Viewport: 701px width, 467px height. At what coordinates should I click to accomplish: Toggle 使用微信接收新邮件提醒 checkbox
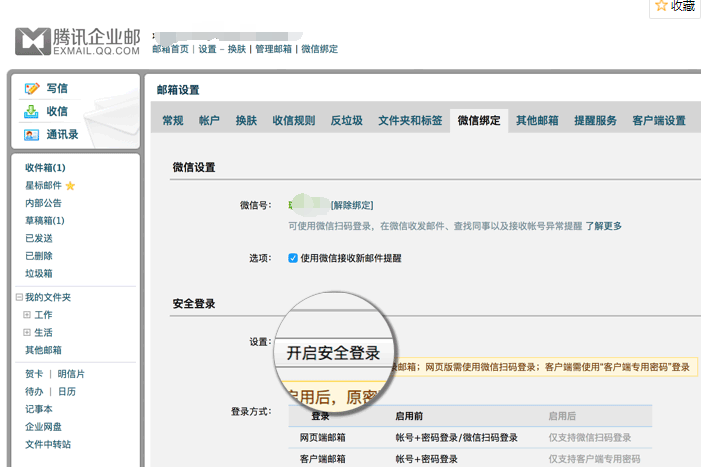click(293, 258)
